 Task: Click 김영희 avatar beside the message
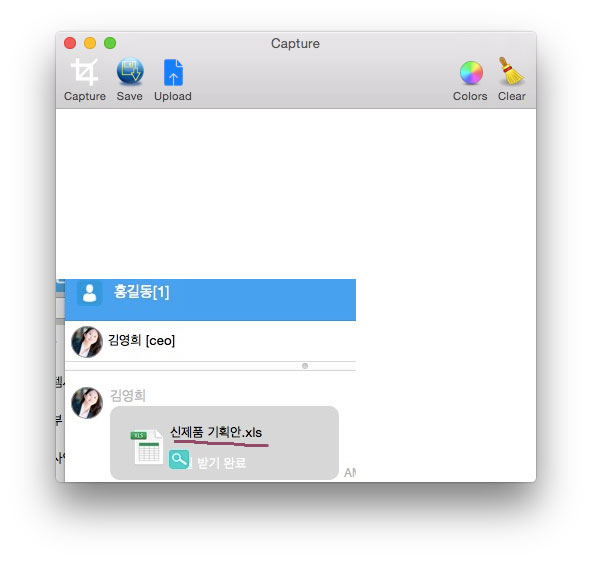87,403
